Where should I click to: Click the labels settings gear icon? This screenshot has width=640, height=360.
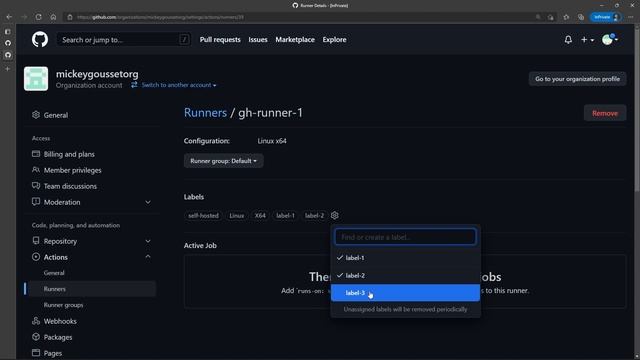[x=335, y=215]
